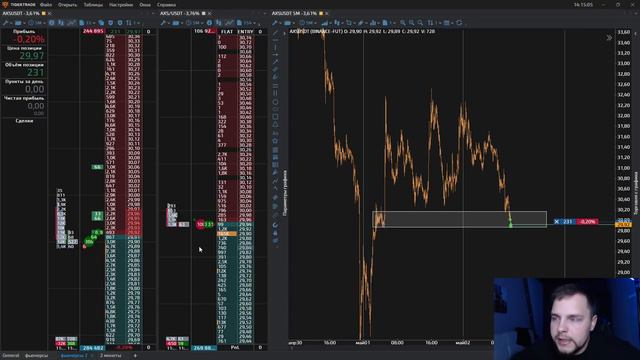The image size is (640, 360).
Task: Open the Открыть menu
Action: pyautogui.click(x=67, y=5)
